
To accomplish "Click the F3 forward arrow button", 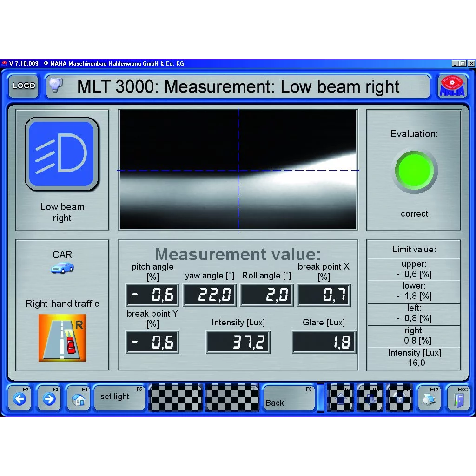I will click(x=49, y=398).
